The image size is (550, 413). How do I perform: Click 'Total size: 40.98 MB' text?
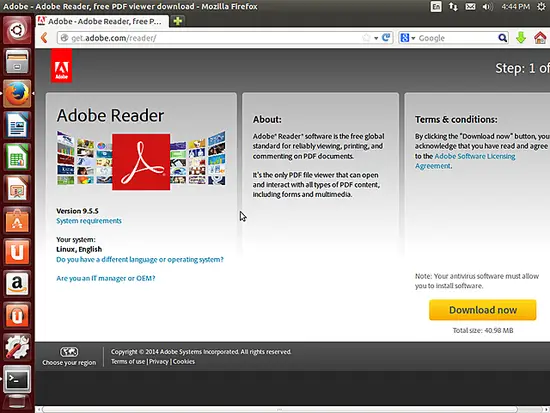coord(483,330)
